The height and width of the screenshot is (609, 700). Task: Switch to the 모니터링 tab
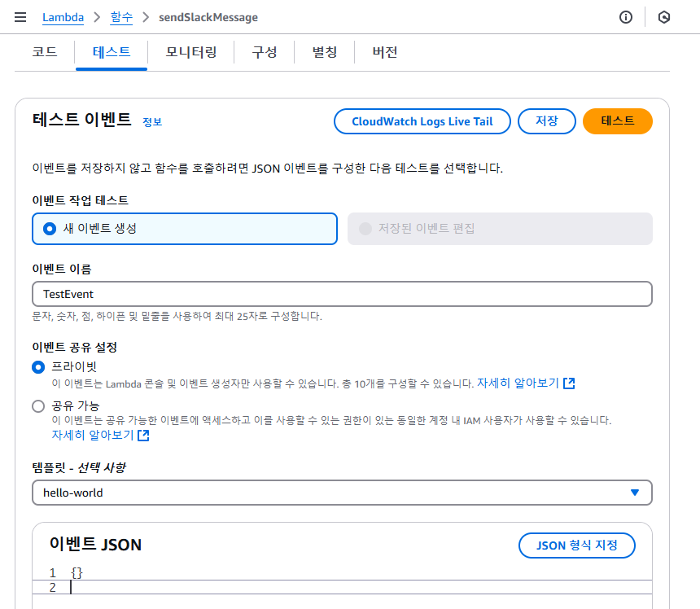click(x=191, y=52)
